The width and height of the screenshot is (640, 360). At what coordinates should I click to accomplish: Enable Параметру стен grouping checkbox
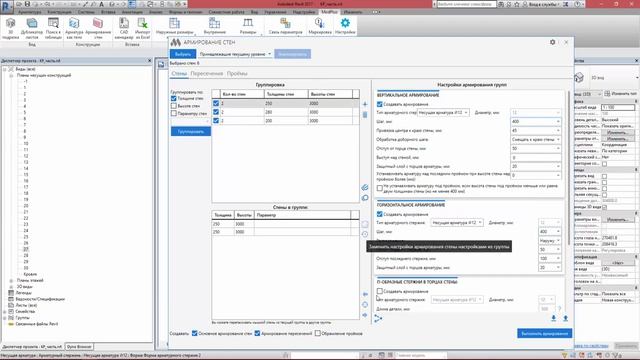(x=173, y=113)
